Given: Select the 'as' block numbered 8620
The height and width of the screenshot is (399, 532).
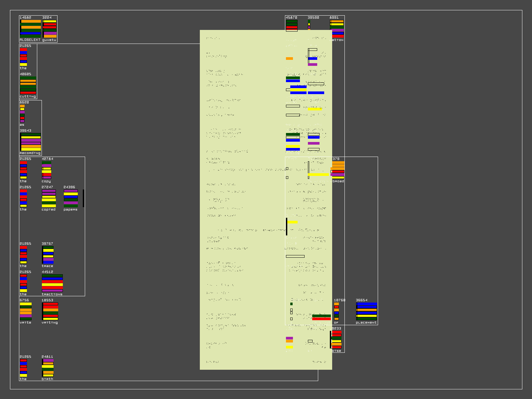Looking at the screenshot, I should click(22, 113).
